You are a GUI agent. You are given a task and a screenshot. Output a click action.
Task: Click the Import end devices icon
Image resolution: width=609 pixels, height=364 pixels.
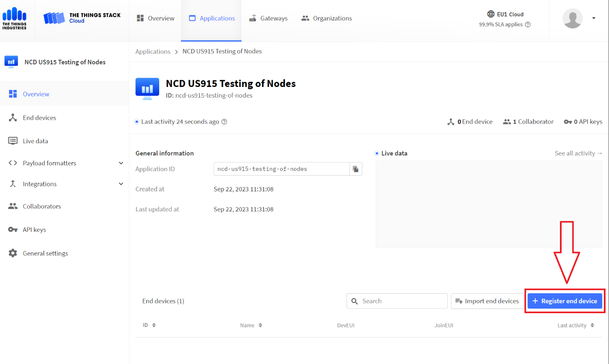click(x=459, y=301)
